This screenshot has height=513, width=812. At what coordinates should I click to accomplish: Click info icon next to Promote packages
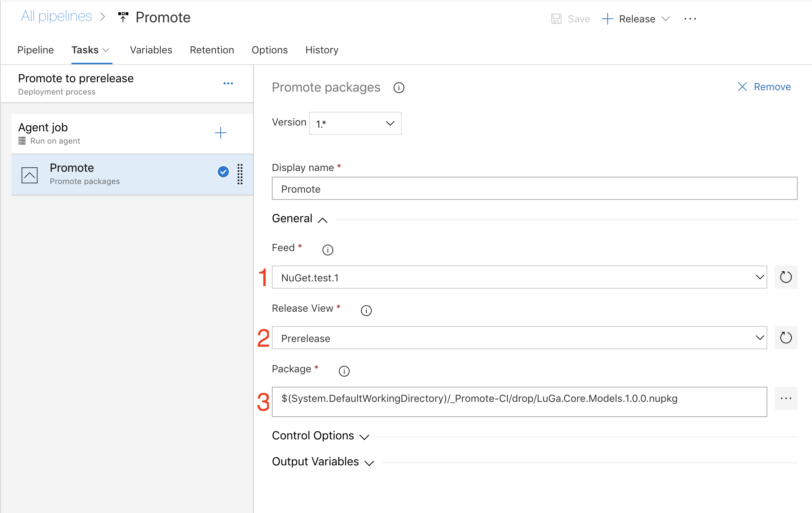(399, 88)
